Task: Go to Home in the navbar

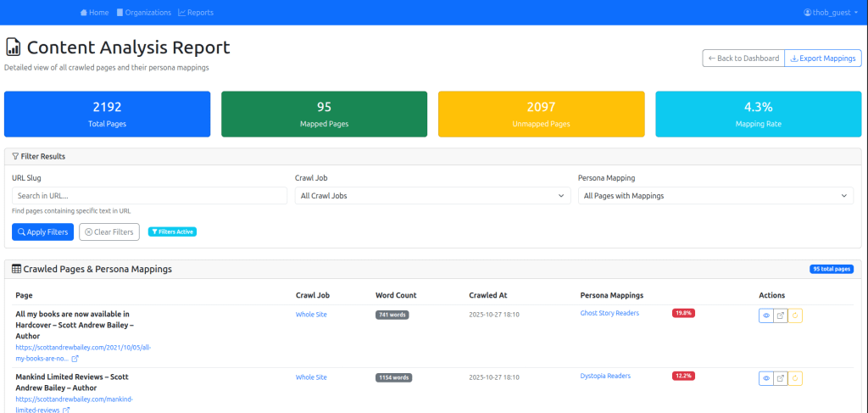Action: tap(94, 13)
